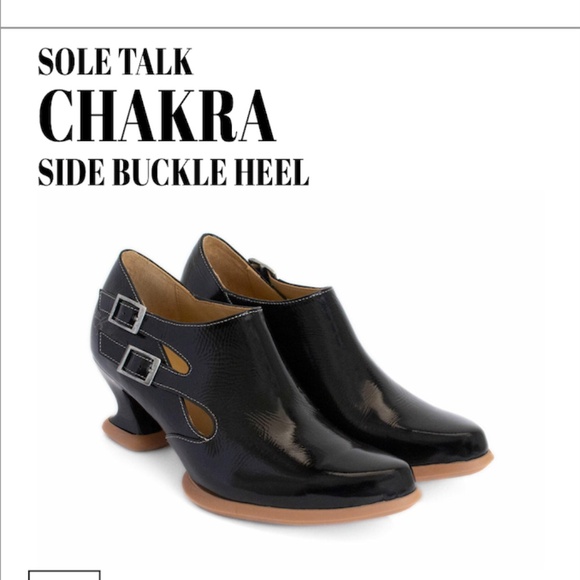The image size is (580, 580).
Task: Open the black heel product photo
Action: click(x=292, y=379)
